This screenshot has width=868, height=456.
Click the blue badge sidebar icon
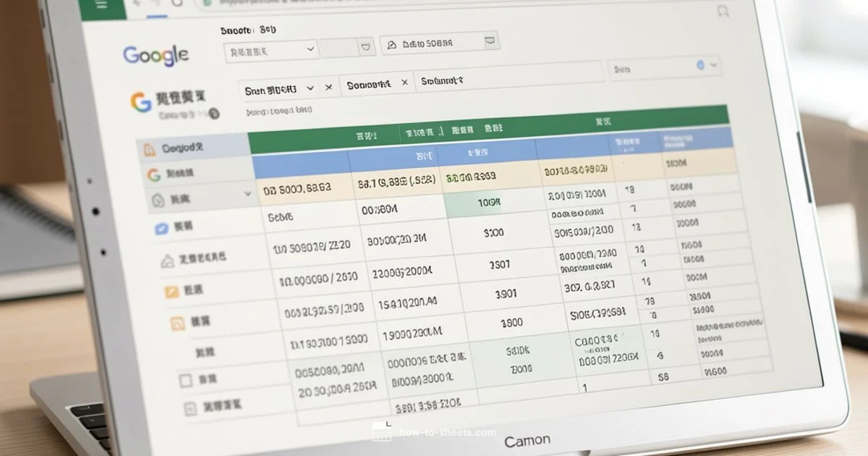click(161, 228)
